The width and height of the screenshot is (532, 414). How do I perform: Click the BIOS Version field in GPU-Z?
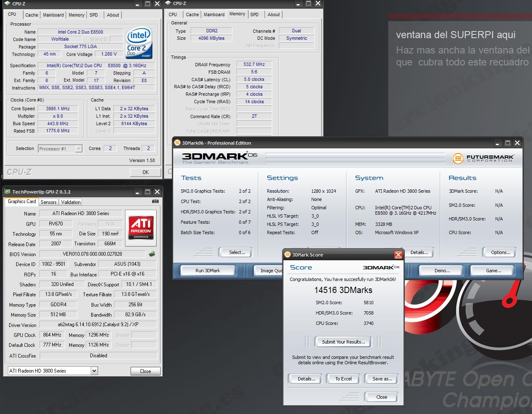tap(92, 254)
